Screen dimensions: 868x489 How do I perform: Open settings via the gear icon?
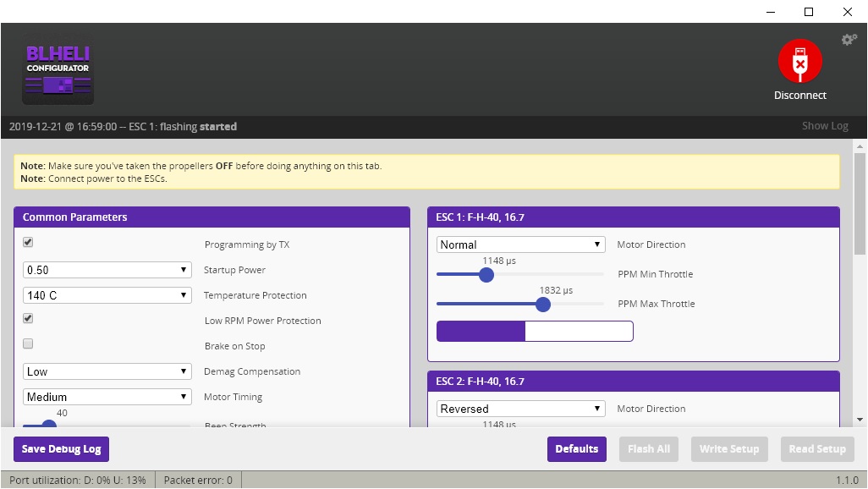pos(849,39)
